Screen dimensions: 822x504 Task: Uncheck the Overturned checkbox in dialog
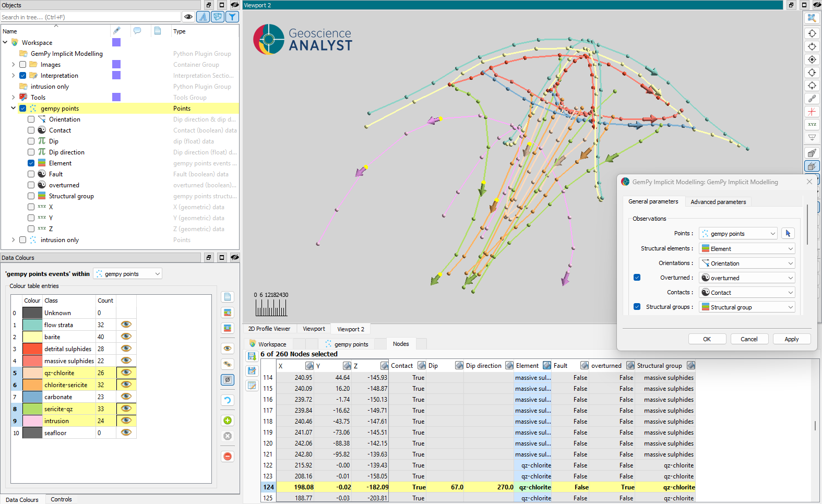click(637, 278)
